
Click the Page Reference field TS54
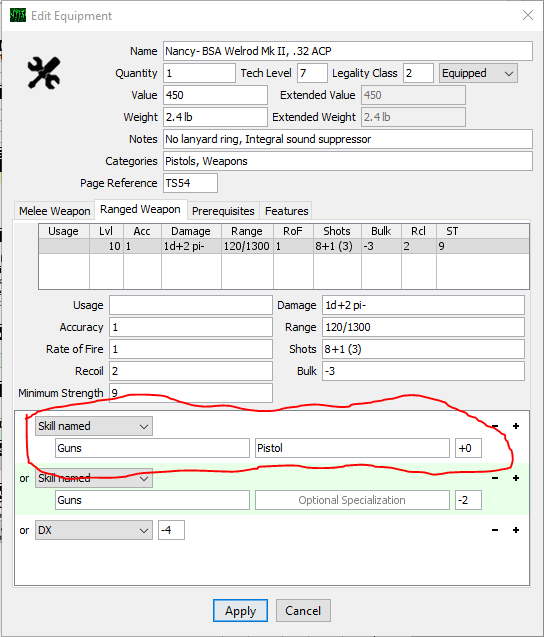pyautogui.click(x=190, y=183)
